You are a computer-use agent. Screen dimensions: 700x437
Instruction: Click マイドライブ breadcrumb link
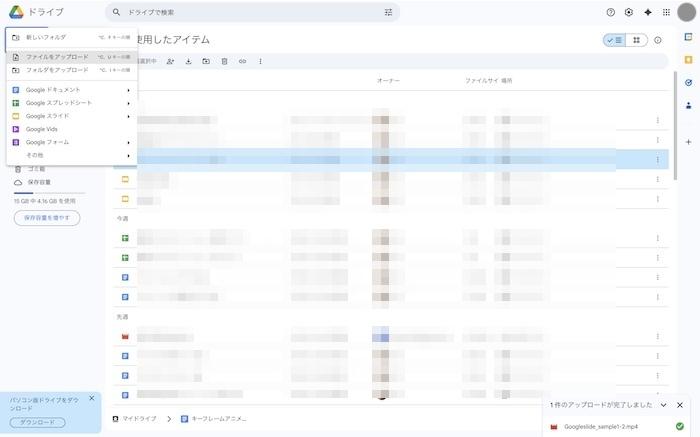pyautogui.click(x=134, y=419)
